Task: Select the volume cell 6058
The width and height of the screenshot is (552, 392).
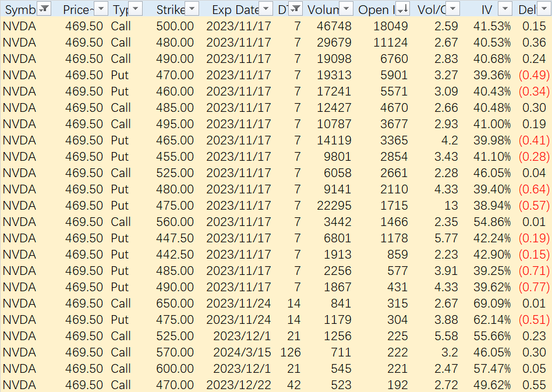Action: pos(337,173)
